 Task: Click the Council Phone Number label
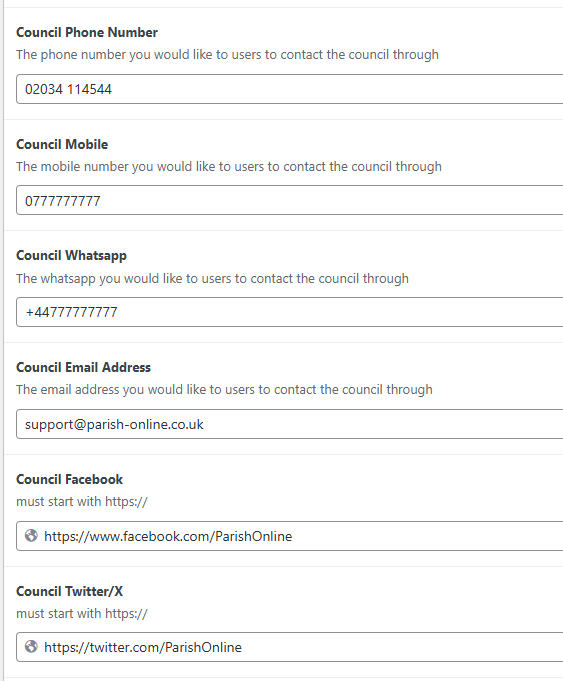[87, 33]
